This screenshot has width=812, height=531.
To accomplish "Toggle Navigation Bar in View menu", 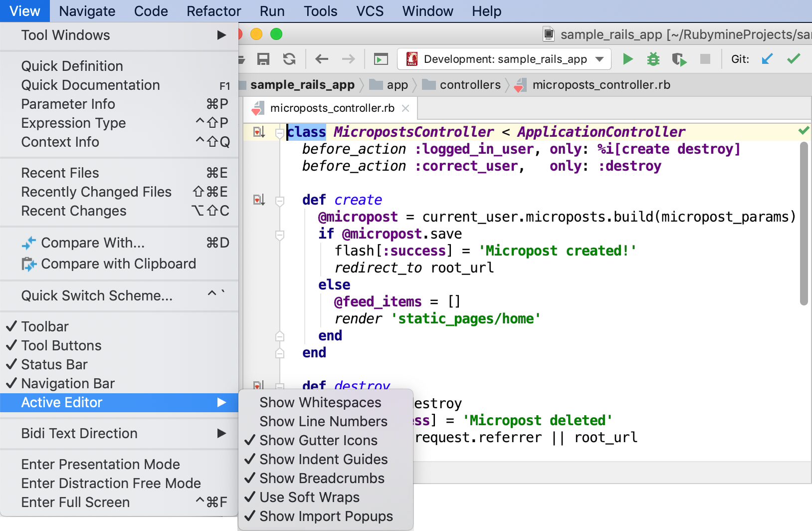I will [119, 384].
